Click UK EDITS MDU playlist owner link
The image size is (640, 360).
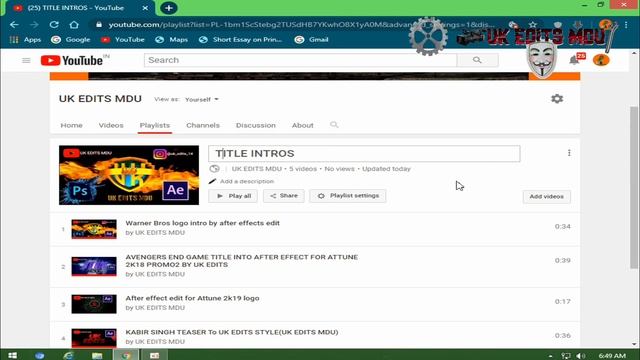[x=257, y=169]
